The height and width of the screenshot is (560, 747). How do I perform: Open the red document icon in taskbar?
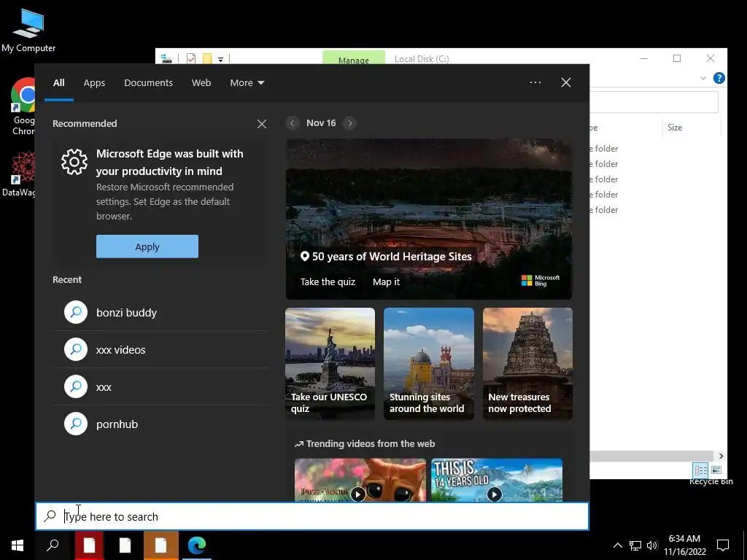(x=89, y=545)
